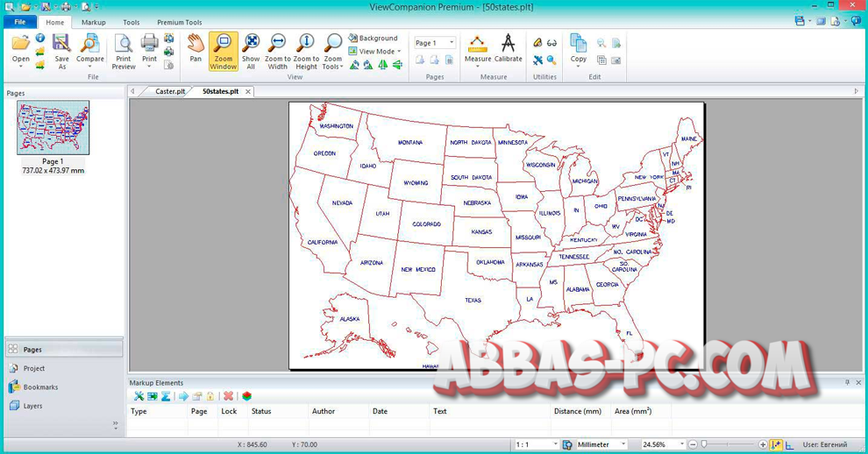This screenshot has width=868, height=454.
Task: Click the Save As icon
Action: 61,52
